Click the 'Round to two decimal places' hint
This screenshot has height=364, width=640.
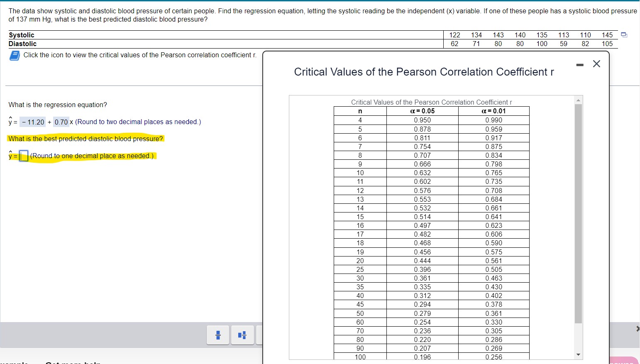point(138,122)
